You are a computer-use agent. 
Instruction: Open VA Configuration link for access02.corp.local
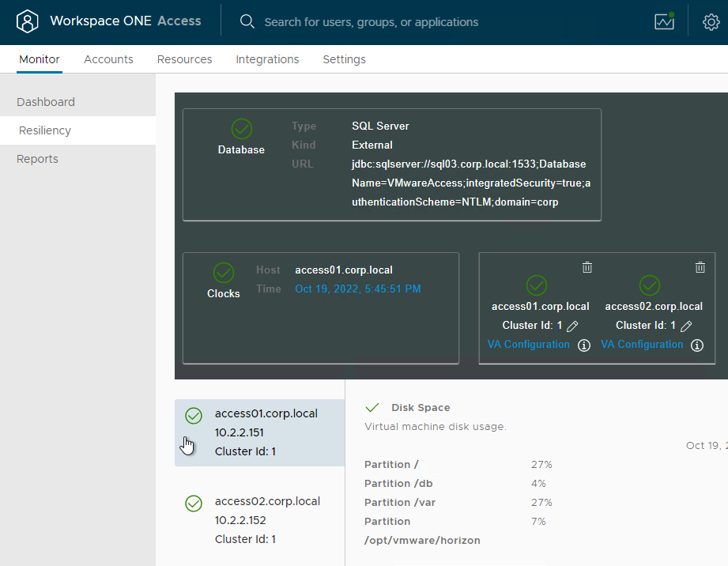click(x=642, y=344)
